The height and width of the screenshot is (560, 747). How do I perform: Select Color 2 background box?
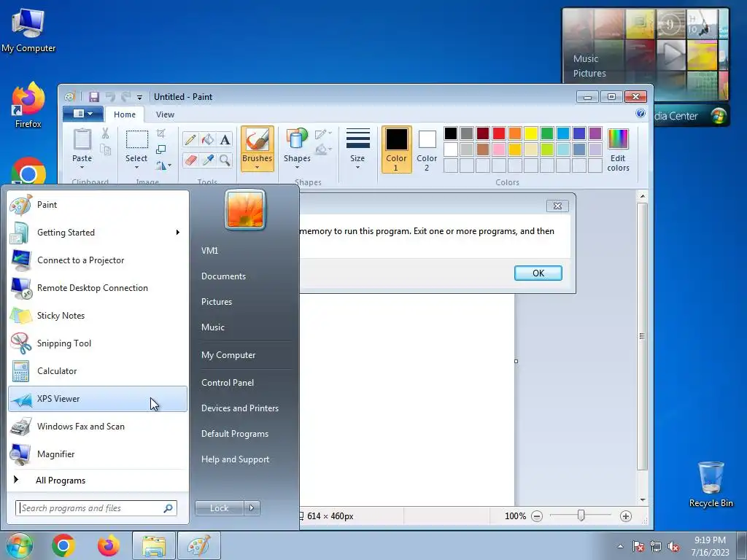tap(427, 149)
